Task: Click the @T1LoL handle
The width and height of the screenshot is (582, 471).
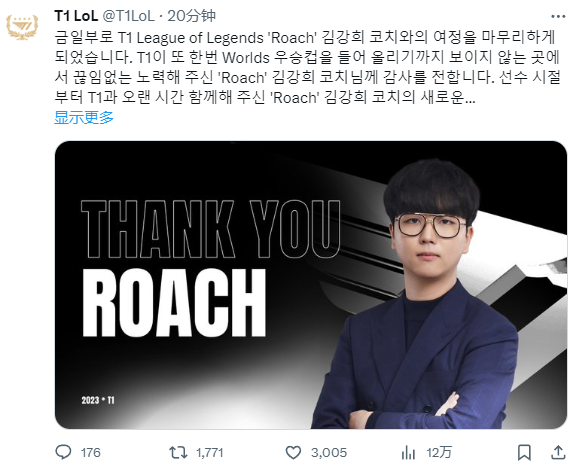Action: pyautogui.click(x=128, y=16)
